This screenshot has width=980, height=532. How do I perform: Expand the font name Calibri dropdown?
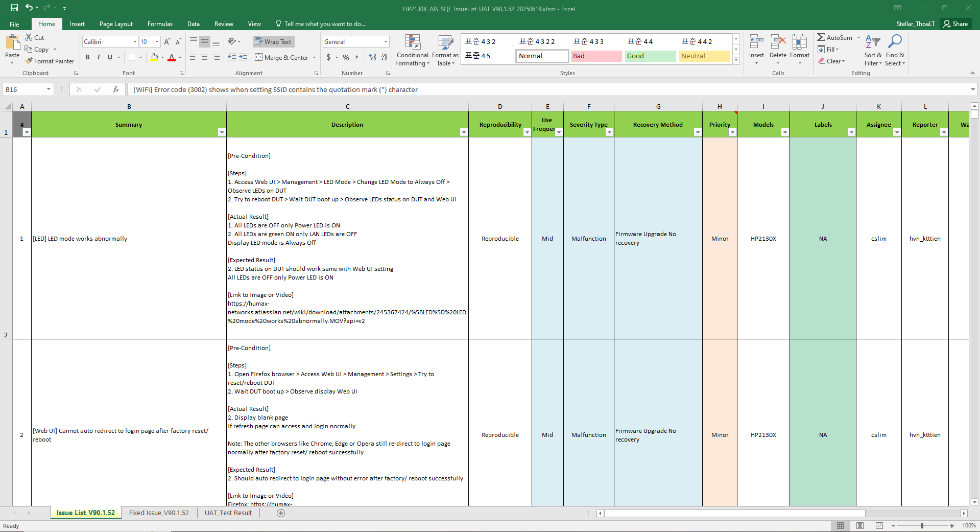pyautogui.click(x=135, y=41)
